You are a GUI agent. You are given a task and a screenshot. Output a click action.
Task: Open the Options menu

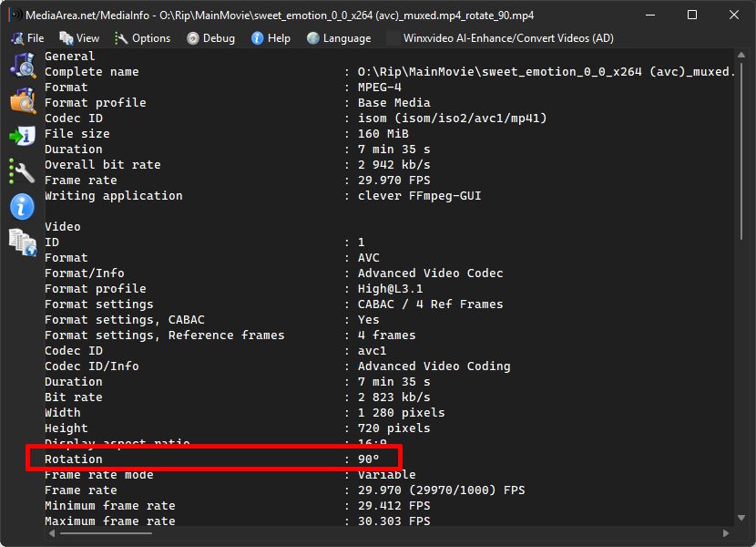[x=142, y=38]
